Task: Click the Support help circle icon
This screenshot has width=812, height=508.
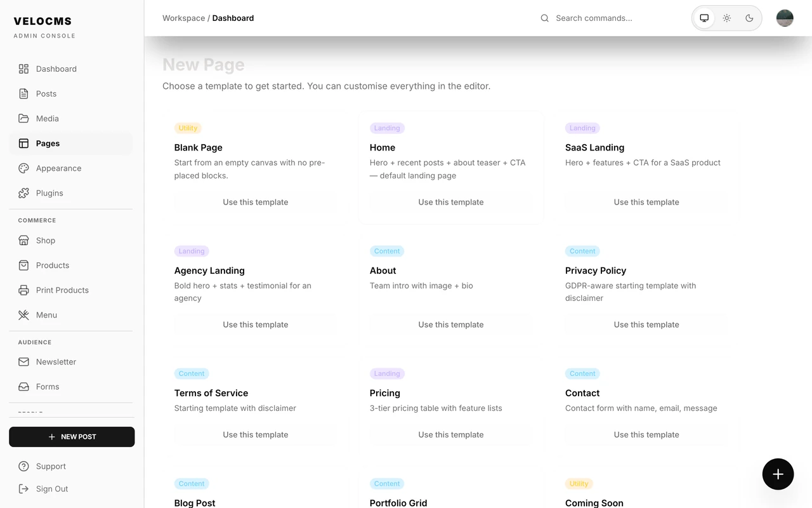Action: coord(23,466)
